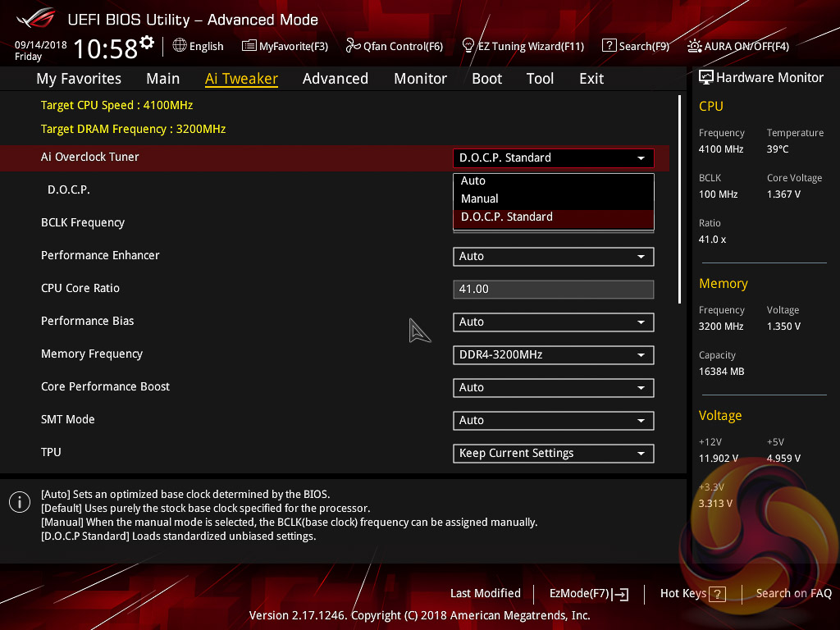840x630 pixels.
Task: Expand SMT Mode dropdown
Action: tap(554, 421)
